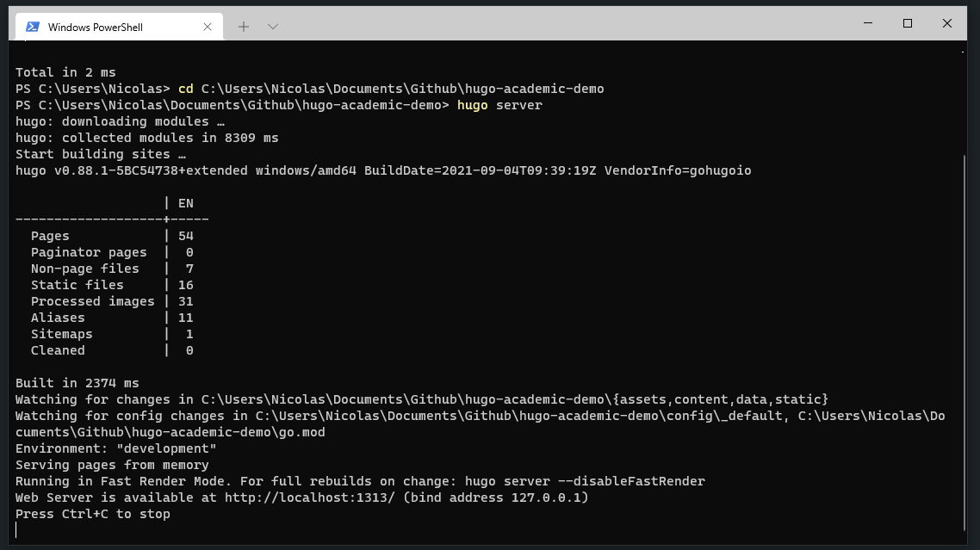Open a new terminal tab with the plus icon
Viewport: 980px width, 550px height.
[243, 26]
